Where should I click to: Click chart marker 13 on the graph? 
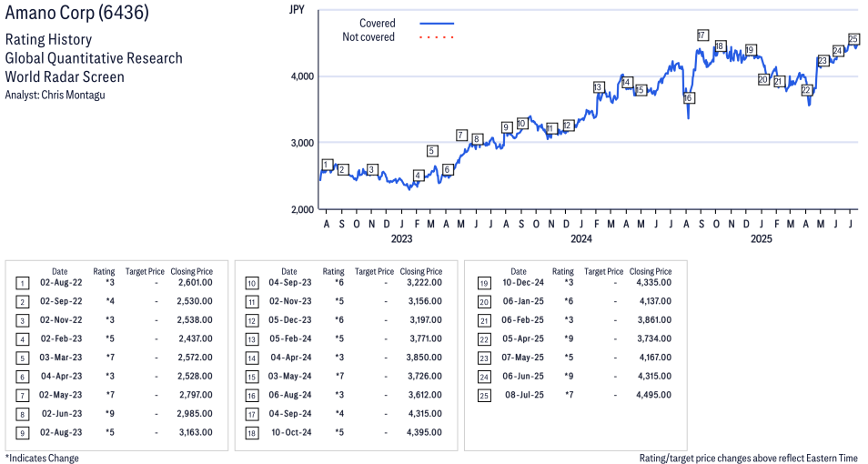pos(598,87)
